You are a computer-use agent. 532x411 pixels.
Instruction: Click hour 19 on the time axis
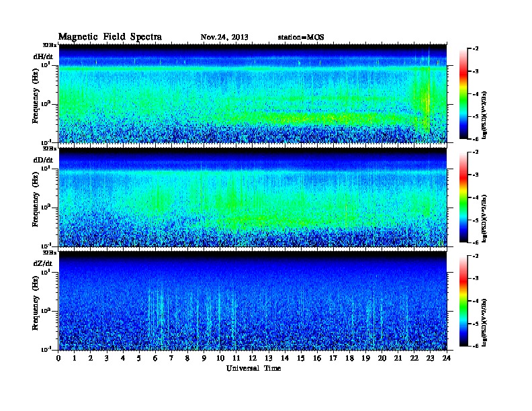click(x=365, y=359)
